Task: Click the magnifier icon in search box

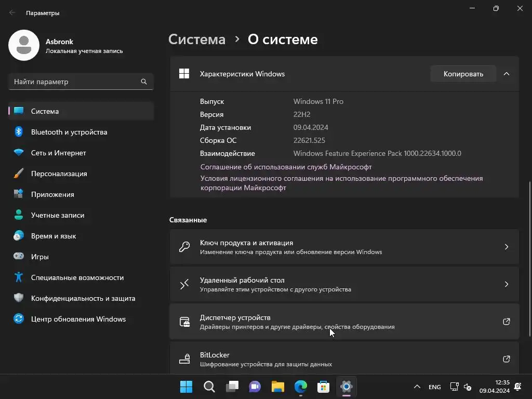Action: point(144,82)
